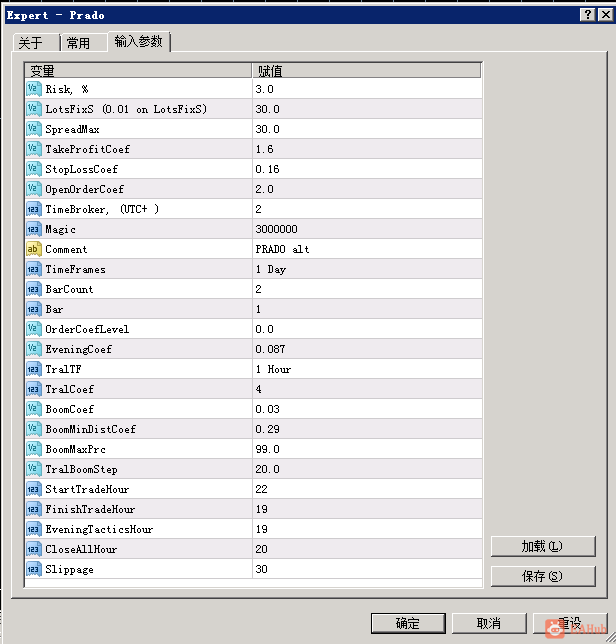Switch to the 关于 tab

pyautogui.click(x=36, y=43)
